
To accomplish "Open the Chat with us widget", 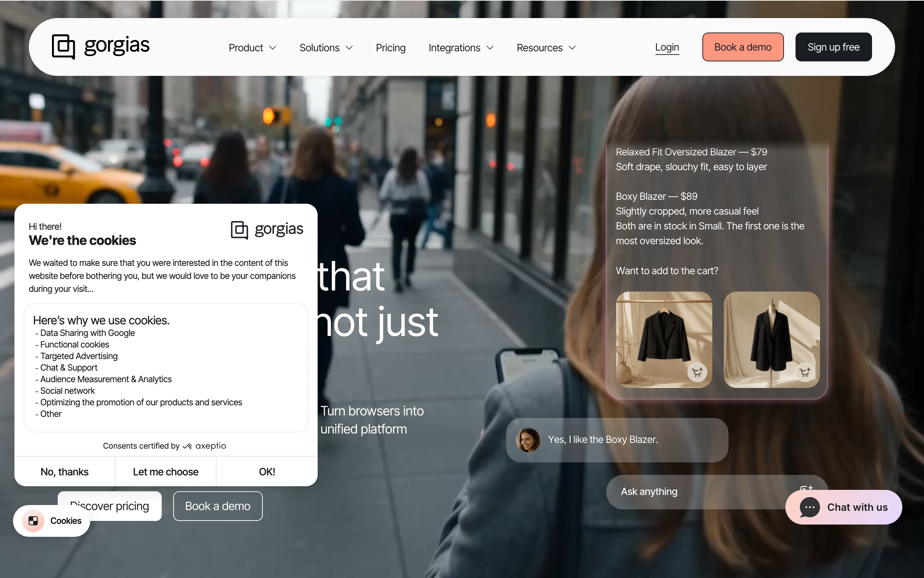I will [844, 507].
